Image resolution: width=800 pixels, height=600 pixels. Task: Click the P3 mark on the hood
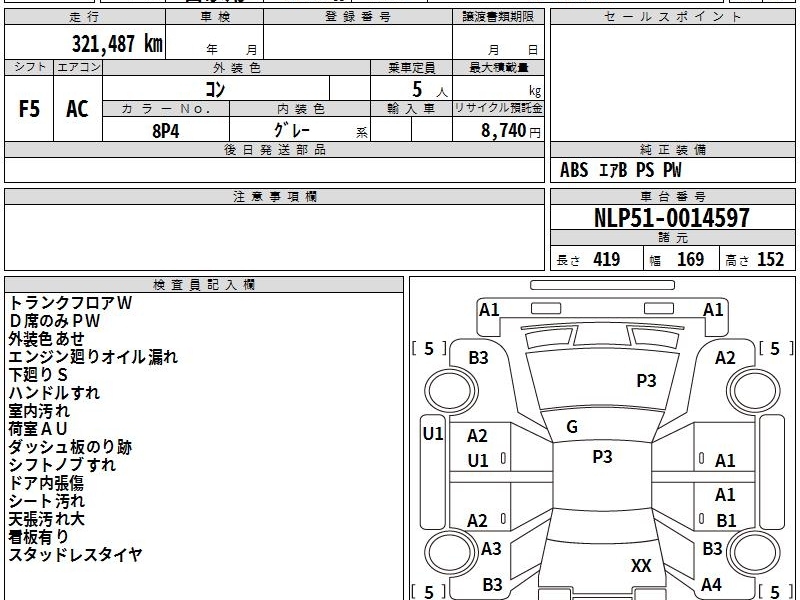tap(646, 380)
